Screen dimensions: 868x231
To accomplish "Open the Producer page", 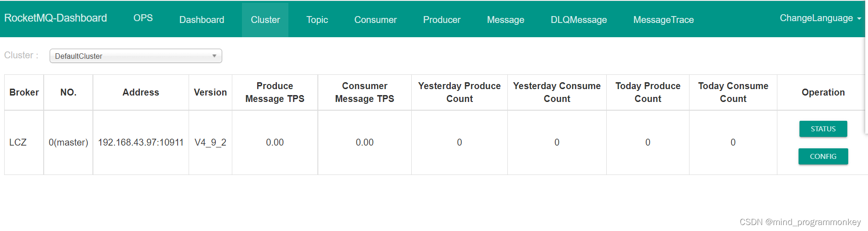I will 442,20.
